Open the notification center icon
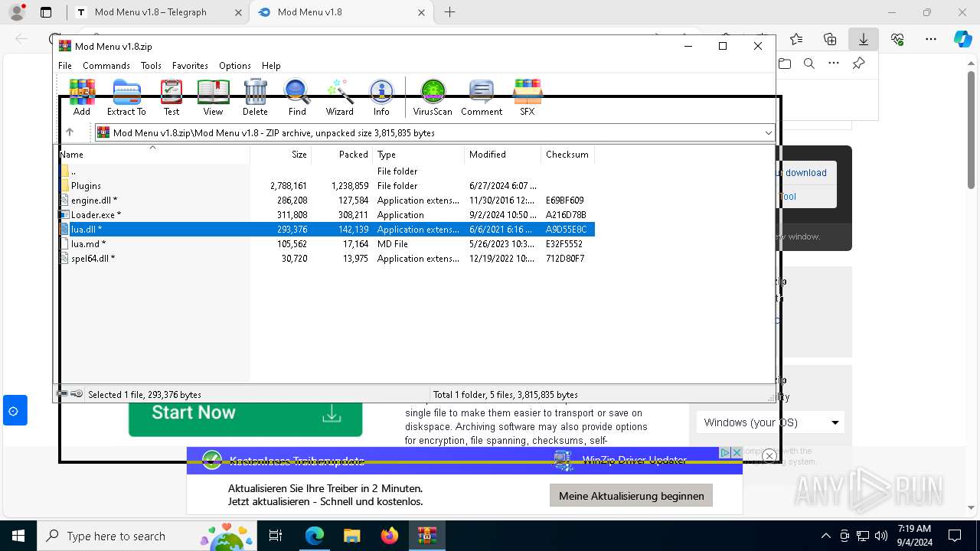 click(955, 536)
